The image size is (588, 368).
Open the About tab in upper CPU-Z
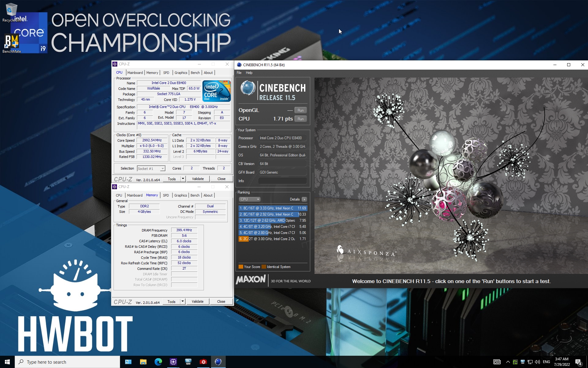[208, 73]
